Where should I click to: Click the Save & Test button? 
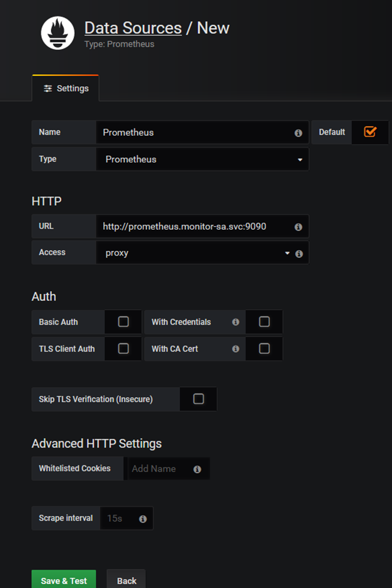point(64,580)
